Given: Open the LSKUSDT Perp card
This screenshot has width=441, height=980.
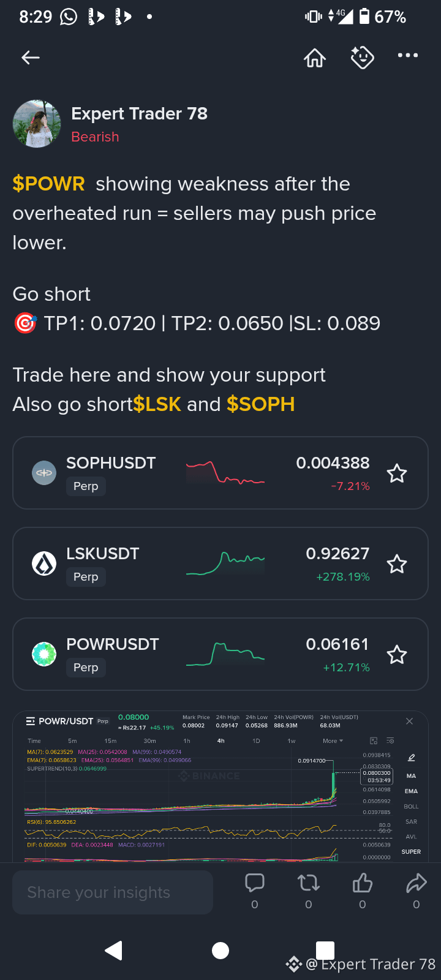Looking at the screenshot, I should 221,563.
